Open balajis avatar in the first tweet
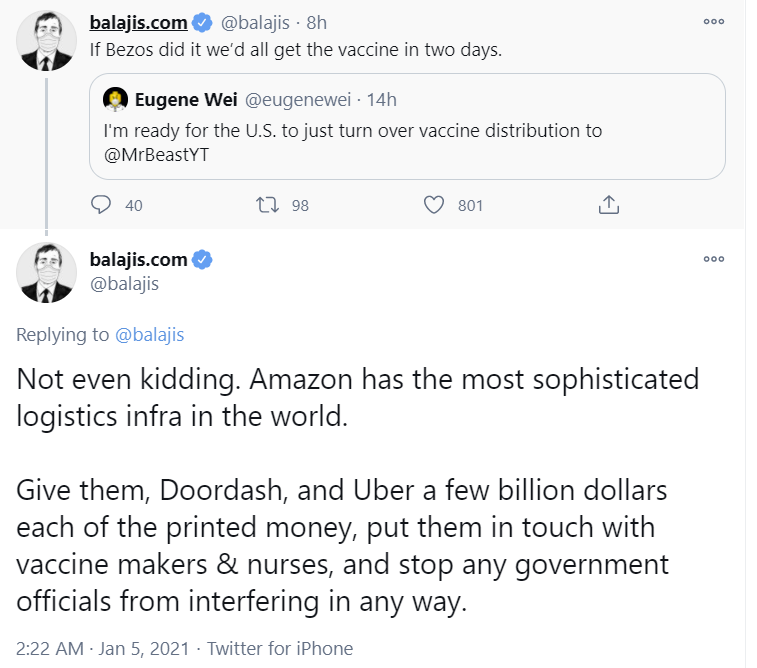 click(47, 42)
